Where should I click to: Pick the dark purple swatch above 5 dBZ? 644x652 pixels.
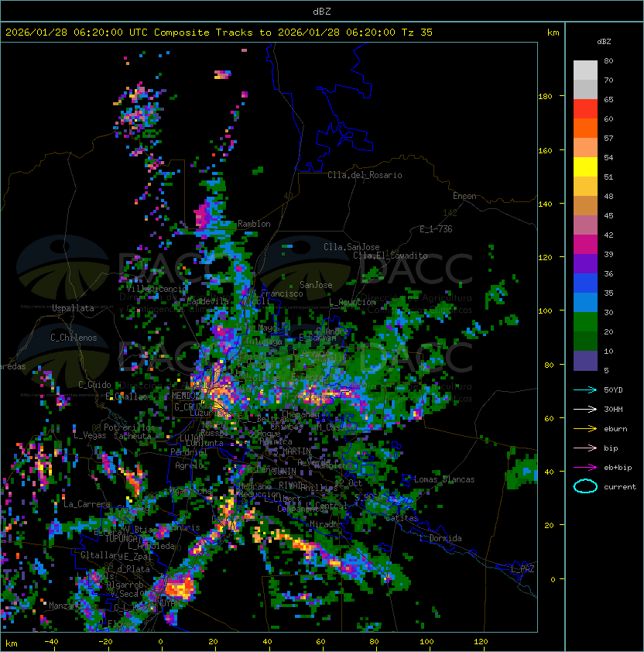pos(585,361)
